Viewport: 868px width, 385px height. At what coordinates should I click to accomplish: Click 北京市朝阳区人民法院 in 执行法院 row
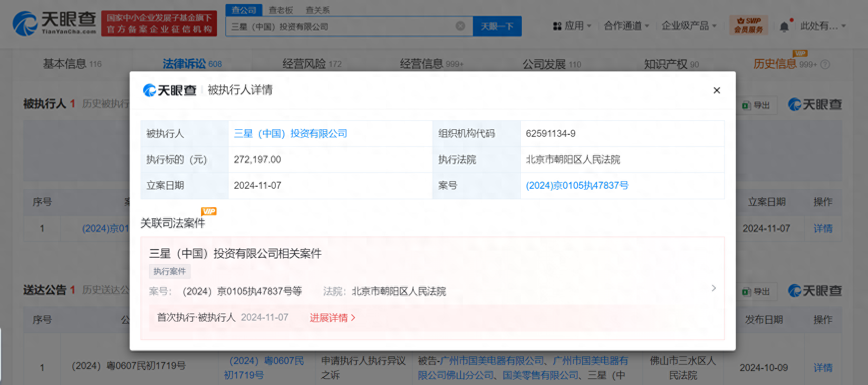click(573, 159)
